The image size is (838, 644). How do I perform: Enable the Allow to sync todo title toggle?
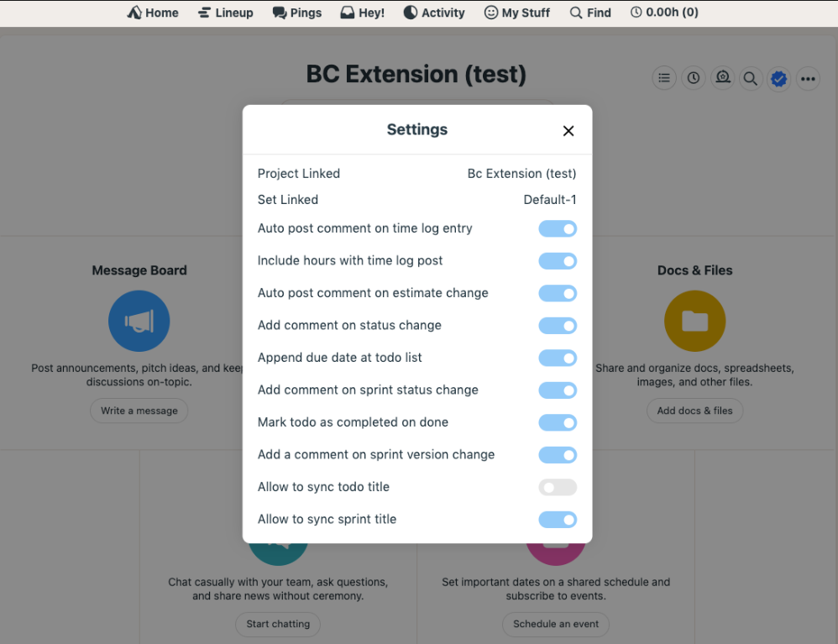[558, 487]
